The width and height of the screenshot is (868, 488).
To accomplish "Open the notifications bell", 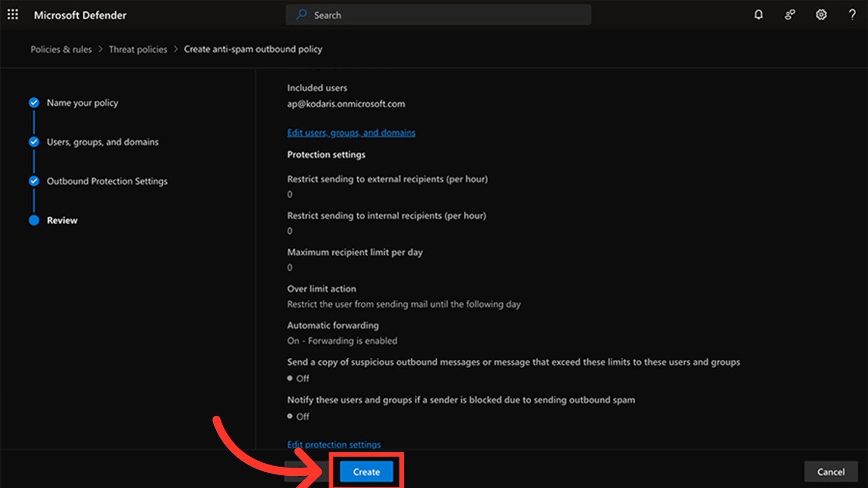I will (759, 15).
